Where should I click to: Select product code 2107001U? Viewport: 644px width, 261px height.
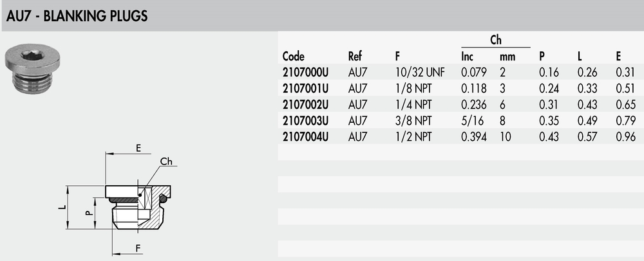point(305,89)
